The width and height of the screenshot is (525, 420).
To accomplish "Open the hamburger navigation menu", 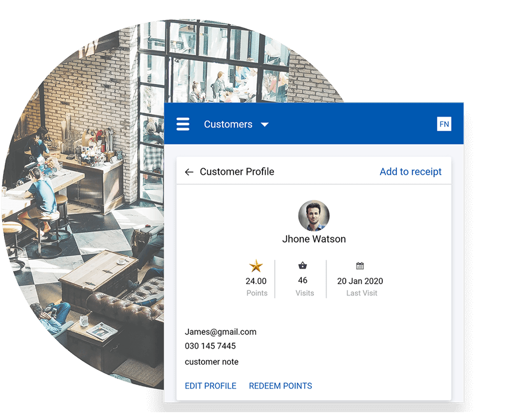I will [x=183, y=124].
